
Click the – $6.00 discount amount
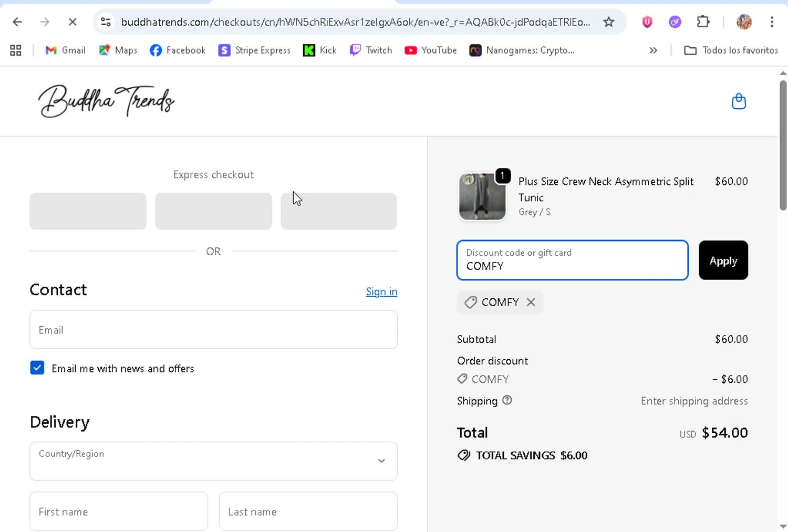tap(730, 379)
